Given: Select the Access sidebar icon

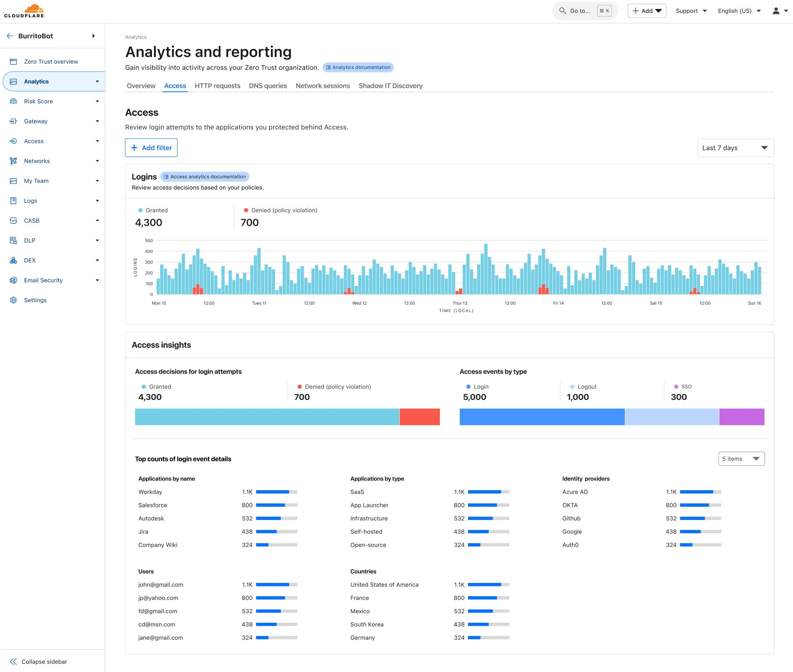Looking at the screenshot, I should click(14, 141).
